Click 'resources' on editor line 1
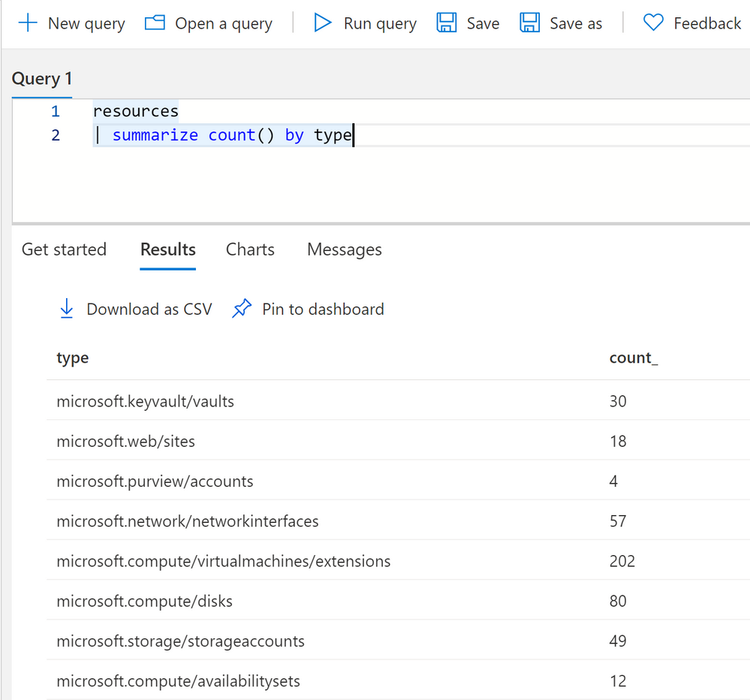 point(135,111)
